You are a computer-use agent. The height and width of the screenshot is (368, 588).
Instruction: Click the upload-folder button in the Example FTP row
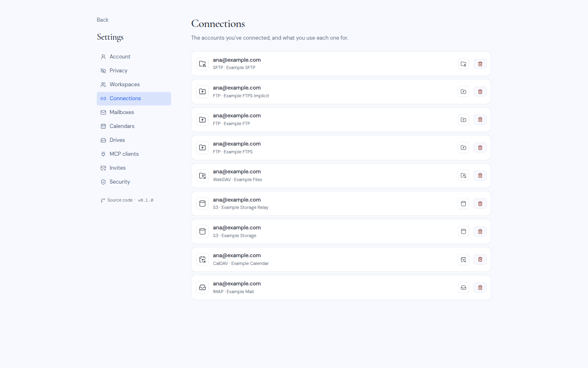pyautogui.click(x=463, y=120)
